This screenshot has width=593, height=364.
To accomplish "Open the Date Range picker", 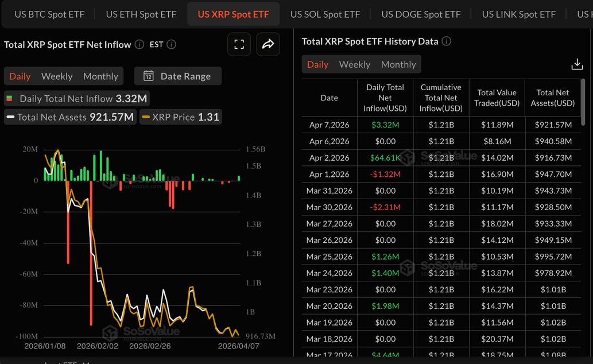I will pyautogui.click(x=178, y=76).
